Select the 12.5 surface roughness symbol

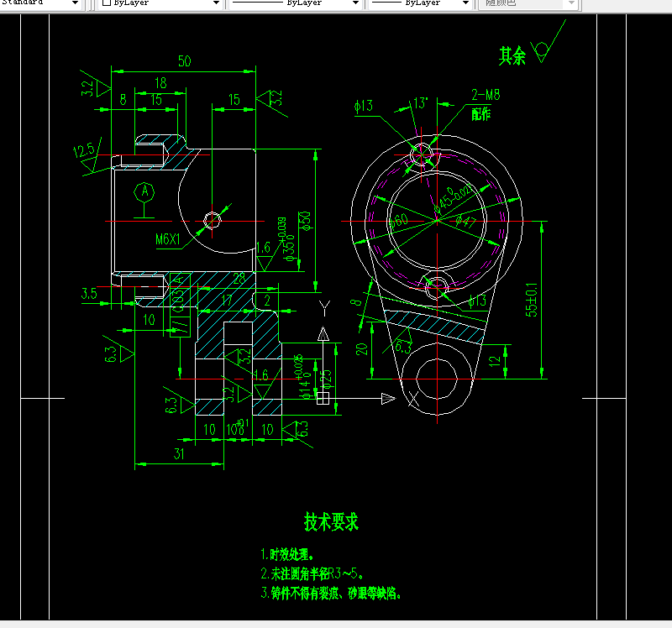[x=91, y=157]
